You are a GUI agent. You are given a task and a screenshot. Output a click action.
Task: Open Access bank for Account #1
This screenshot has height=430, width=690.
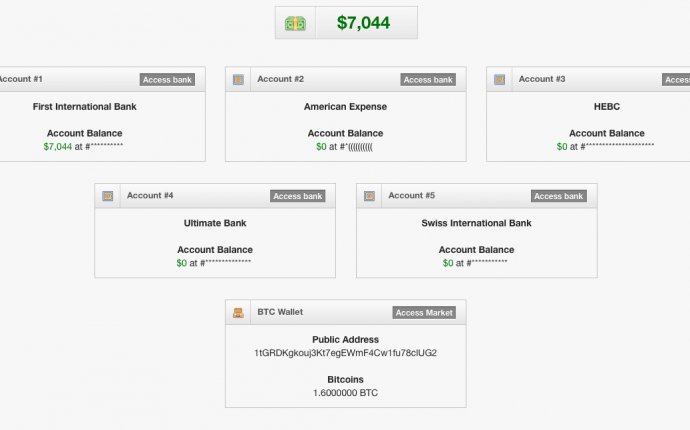167,80
